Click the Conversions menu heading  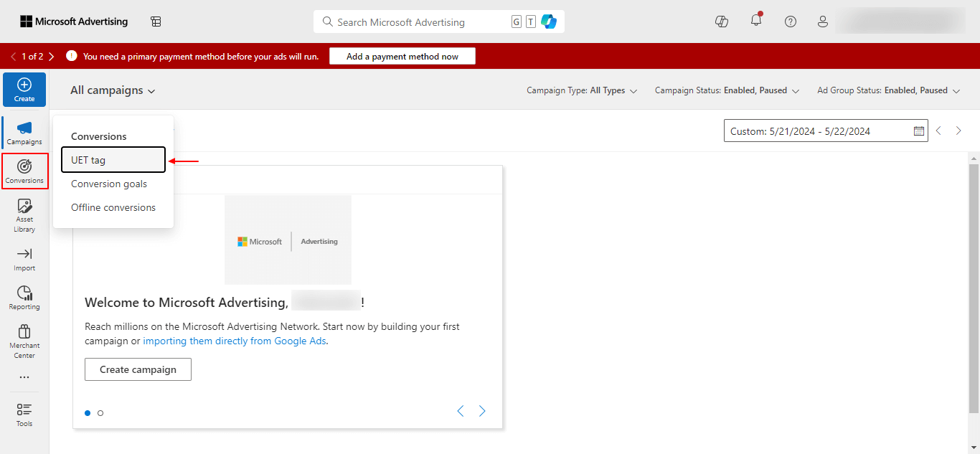(98, 136)
